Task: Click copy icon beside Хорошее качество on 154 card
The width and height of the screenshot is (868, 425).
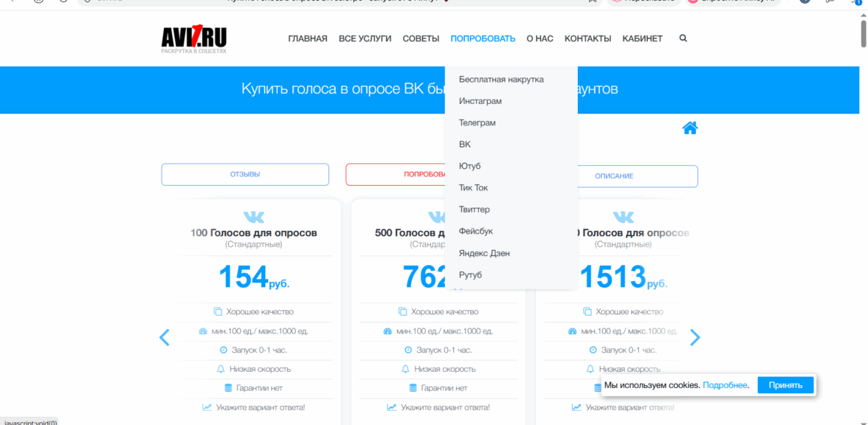Action: (218, 312)
